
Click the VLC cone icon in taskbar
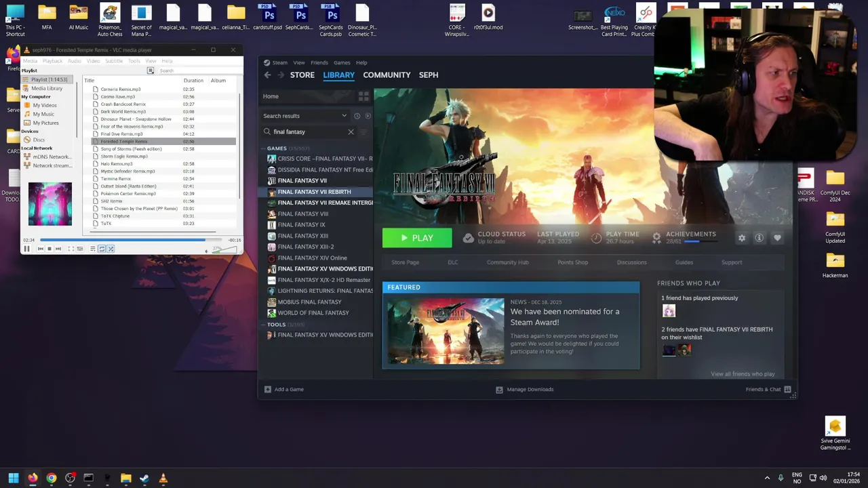click(x=163, y=479)
